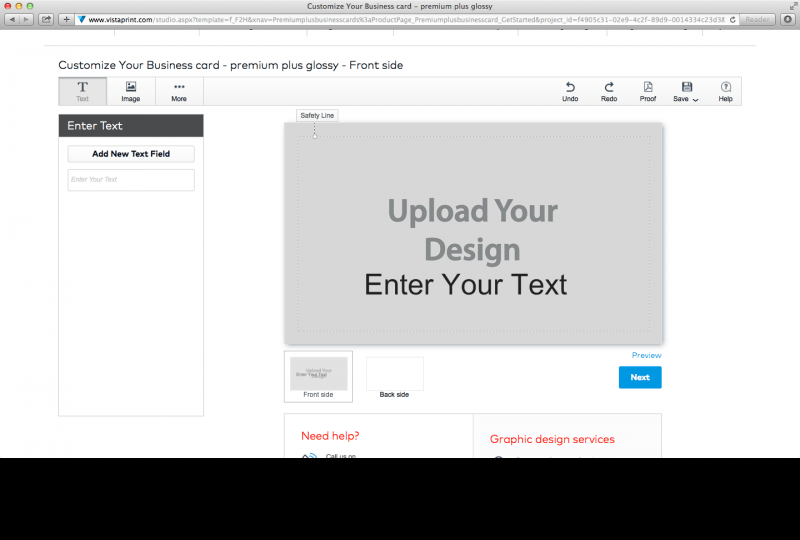Go forward in browser history
800x540 pixels.
pos(26,19)
